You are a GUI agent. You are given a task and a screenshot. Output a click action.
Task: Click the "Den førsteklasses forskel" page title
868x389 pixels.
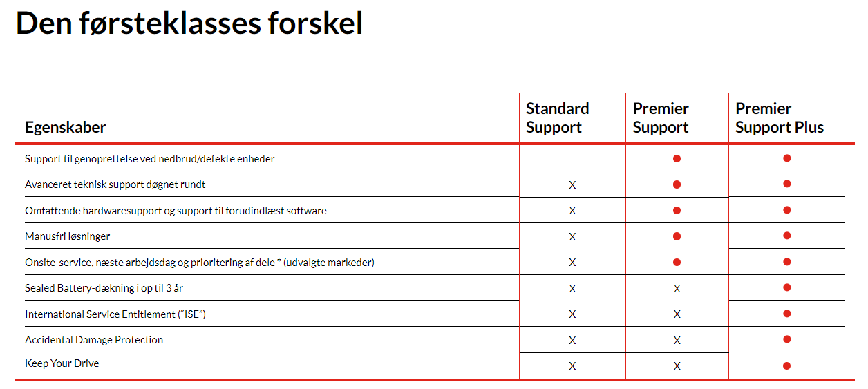189,24
